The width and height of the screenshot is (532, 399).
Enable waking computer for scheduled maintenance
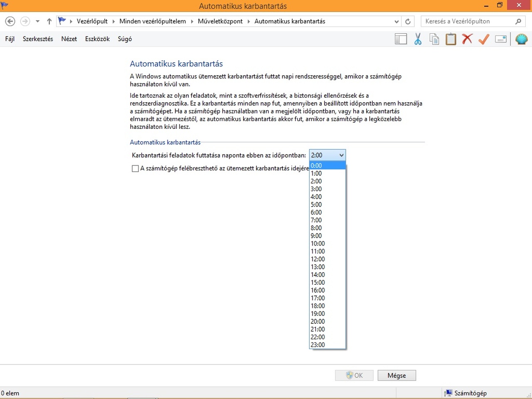(x=135, y=168)
